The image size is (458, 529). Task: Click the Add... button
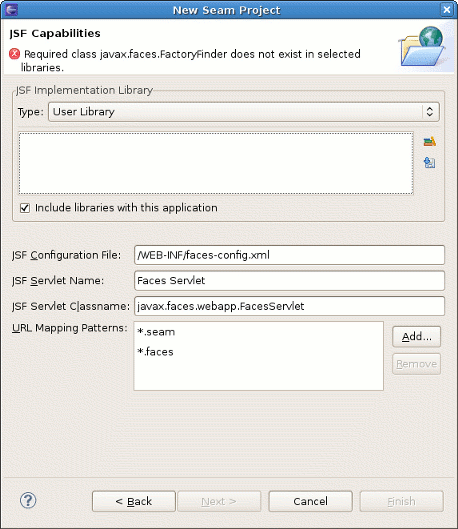417,336
